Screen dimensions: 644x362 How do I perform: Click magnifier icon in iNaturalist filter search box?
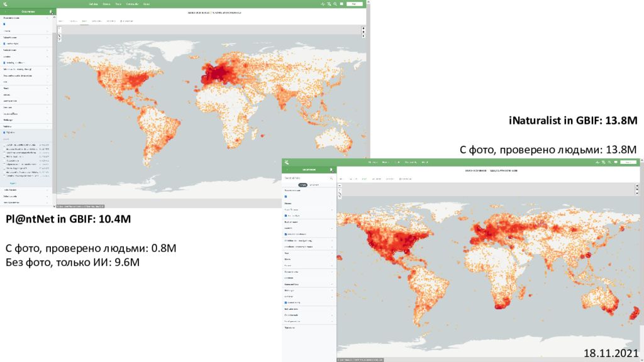[331, 178]
